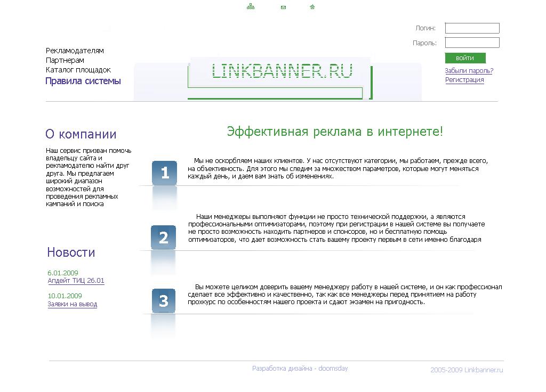Click heading Эффективная реклама в интернете!
The width and height of the screenshot is (546, 392).
(335, 132)
